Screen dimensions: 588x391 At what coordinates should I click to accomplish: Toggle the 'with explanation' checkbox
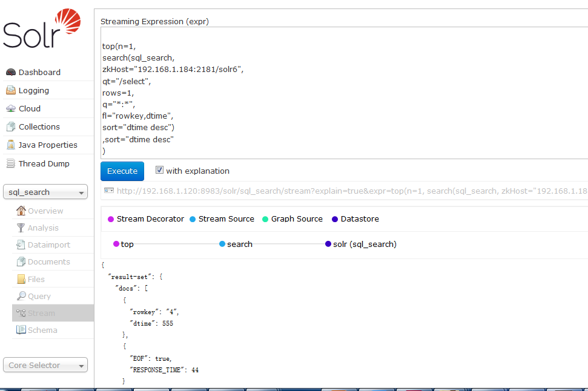(159, 170)
